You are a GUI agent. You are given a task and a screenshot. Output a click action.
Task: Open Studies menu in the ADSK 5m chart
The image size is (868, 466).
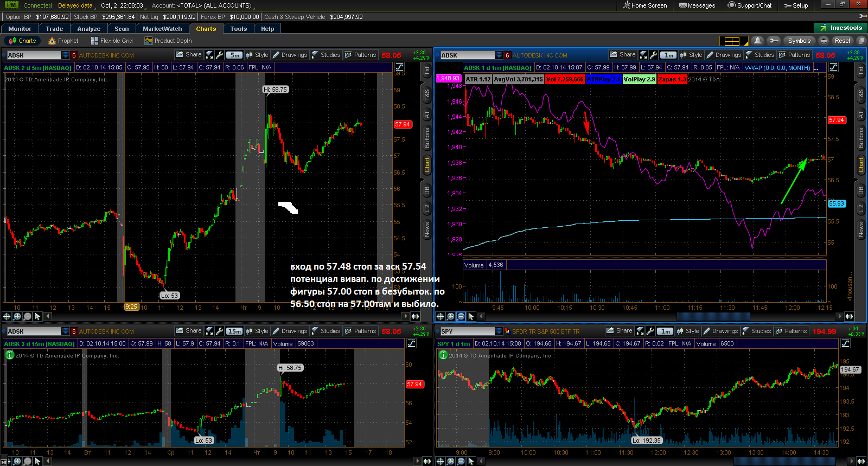click(x=326, y=55)
